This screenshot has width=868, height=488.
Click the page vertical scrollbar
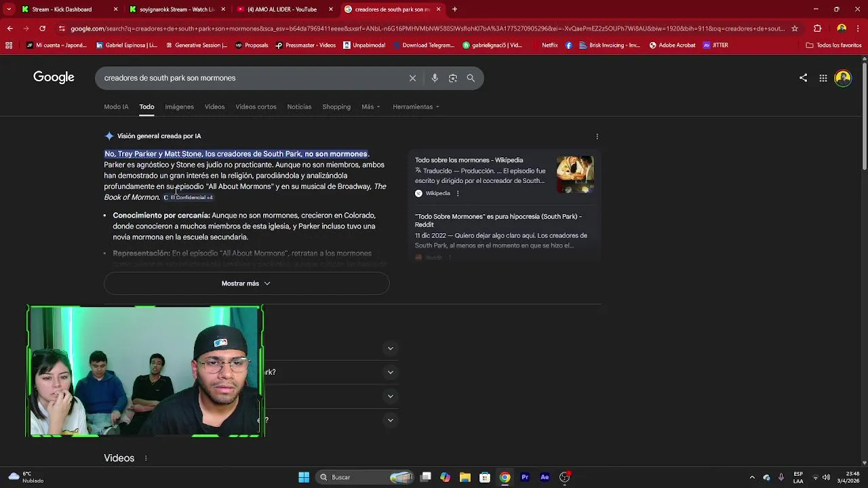point(864,115)
